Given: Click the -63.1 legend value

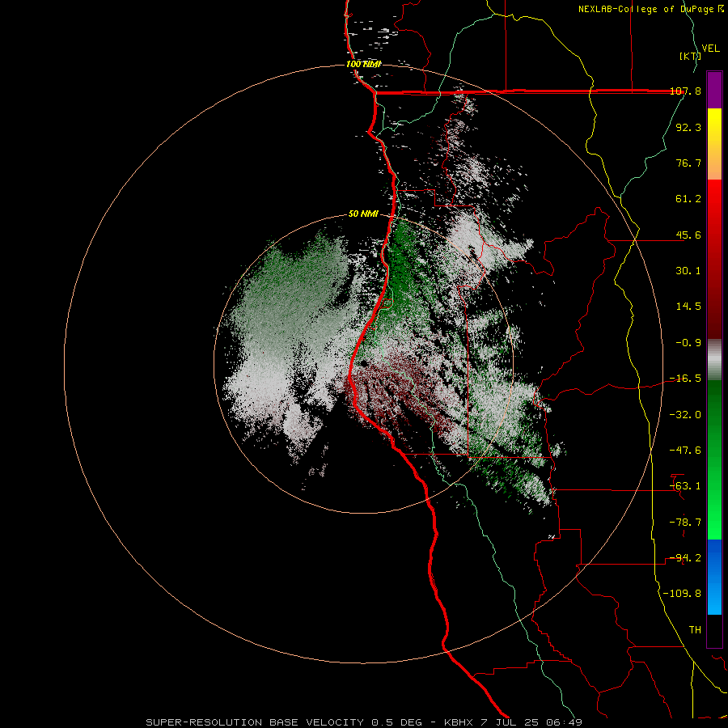Looking at the screenshot, I should (685, 486).
